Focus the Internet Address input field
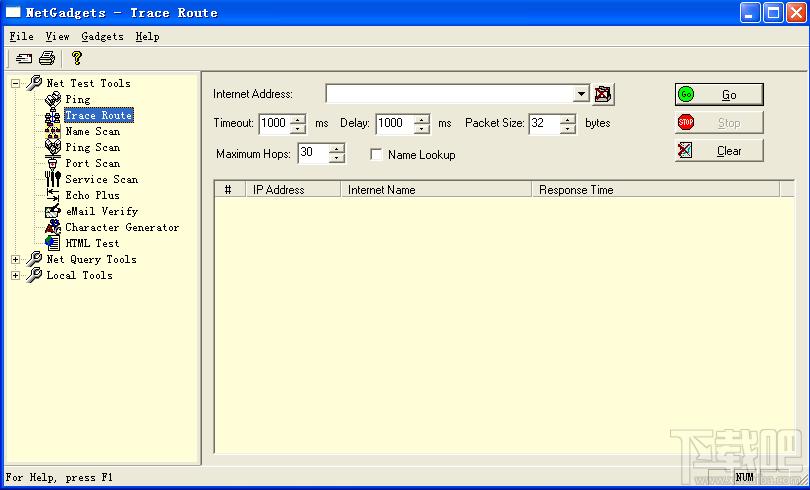 click(450, 94)
